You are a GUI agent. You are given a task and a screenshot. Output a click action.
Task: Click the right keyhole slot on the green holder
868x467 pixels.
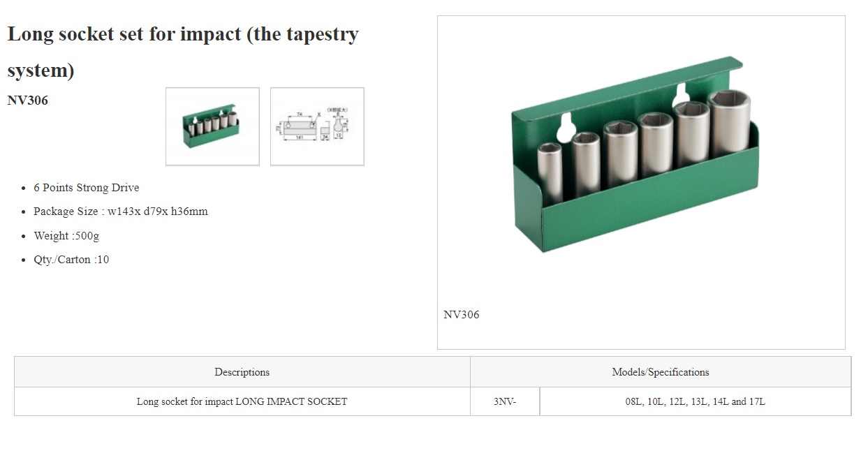681,94
